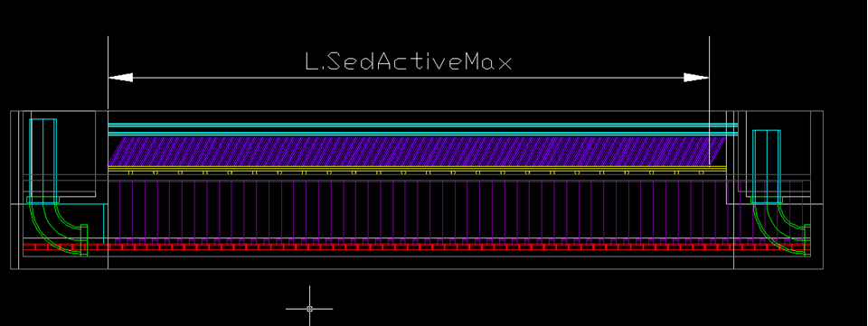Click the flange on the left green elbow
Image resolution: width=868 pixels, height=326 pixels.
(84, 240)
